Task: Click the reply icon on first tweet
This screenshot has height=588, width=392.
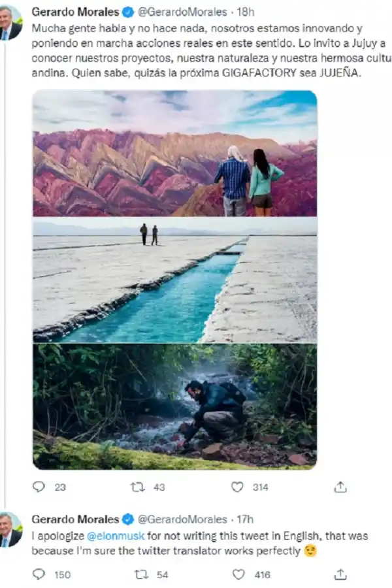Action: 39,487
